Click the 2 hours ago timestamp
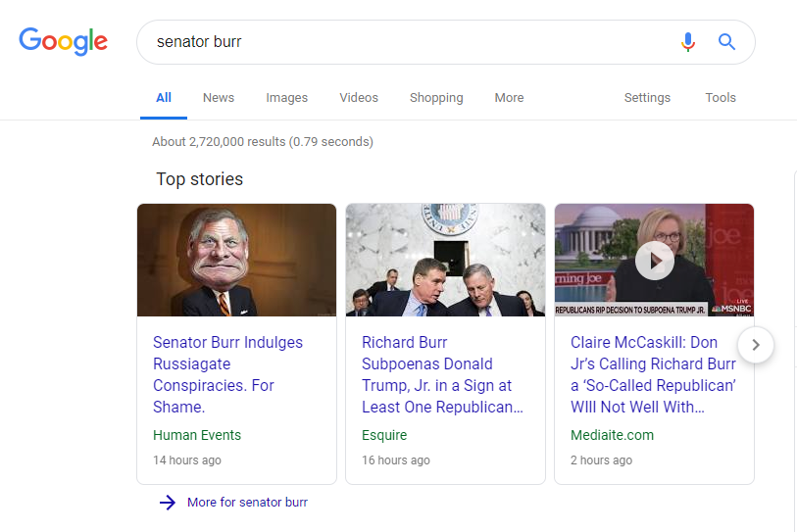Screen dimensions: 797x532 click(601, 460)
